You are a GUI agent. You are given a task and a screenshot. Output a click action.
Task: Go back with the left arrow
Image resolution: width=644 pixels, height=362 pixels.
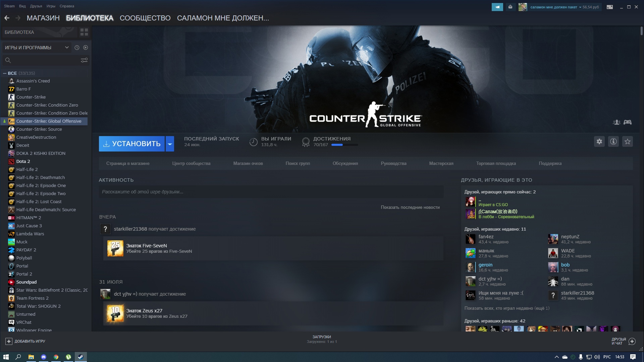7,18
